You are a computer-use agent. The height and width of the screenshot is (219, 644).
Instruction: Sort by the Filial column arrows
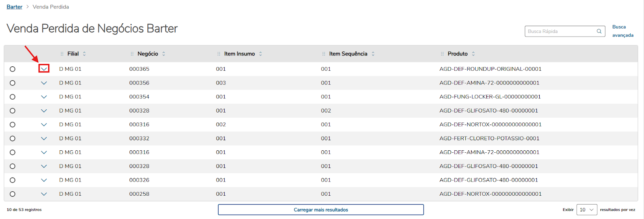(x=84, y=54)
